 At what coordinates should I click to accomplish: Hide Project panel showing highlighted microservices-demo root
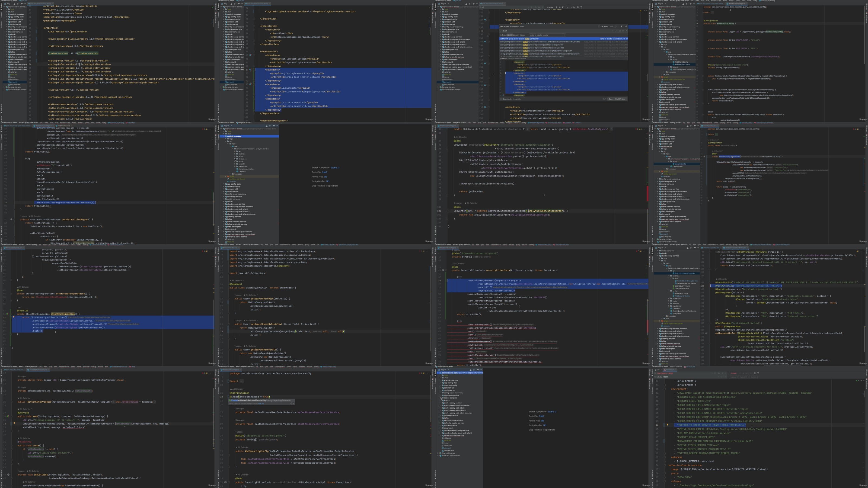pyautogui.click(x=481, y=370)
